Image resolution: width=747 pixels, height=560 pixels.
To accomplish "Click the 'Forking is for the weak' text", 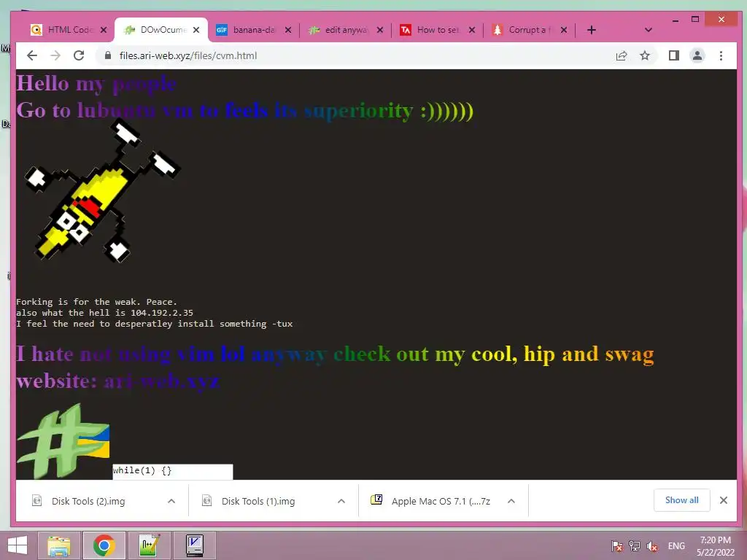I will (96, 302).
